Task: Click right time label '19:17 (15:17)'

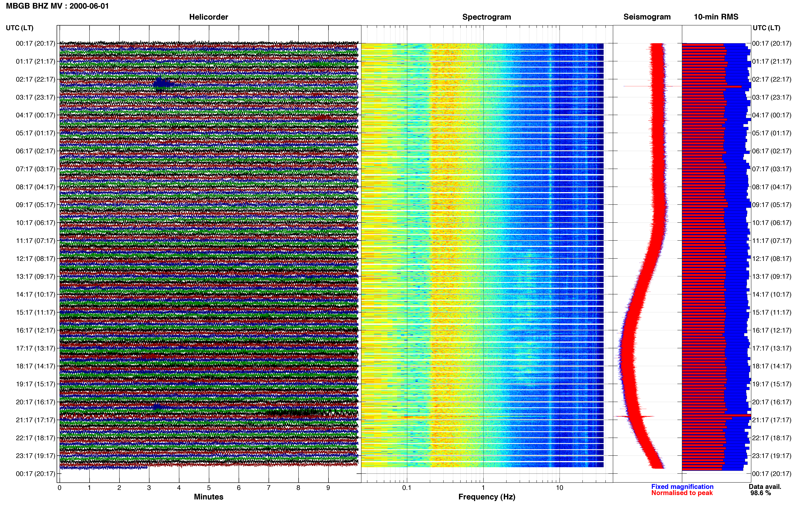Action: [772, 384]
